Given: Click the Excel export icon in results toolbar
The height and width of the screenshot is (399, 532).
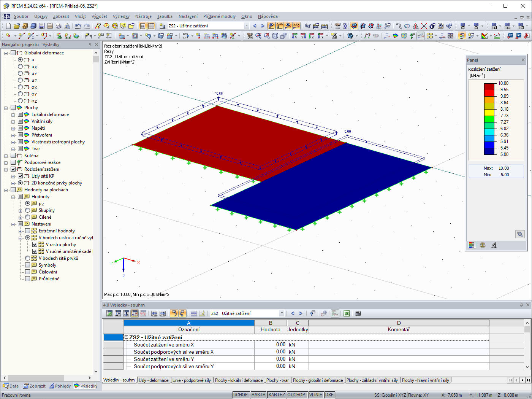Looking at the screenshot, I should 347,313.
